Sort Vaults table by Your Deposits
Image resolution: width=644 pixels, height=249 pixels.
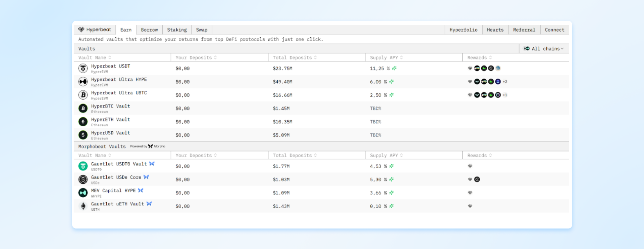[x=196, y=57]
